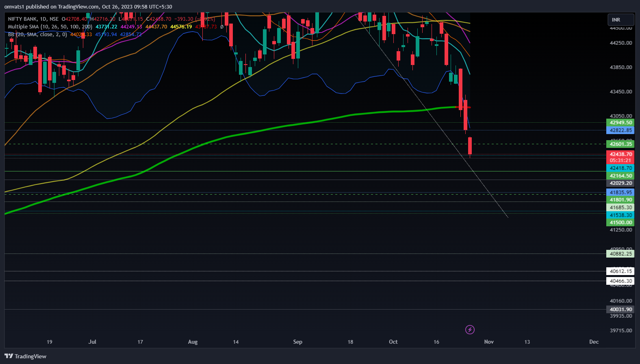
Task: Click the 43850.00 price scale tick
Action: 621,67
